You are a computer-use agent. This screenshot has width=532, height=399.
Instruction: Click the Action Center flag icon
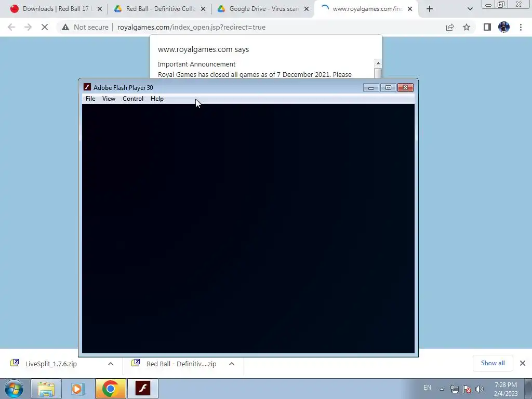tap(467, 389)
